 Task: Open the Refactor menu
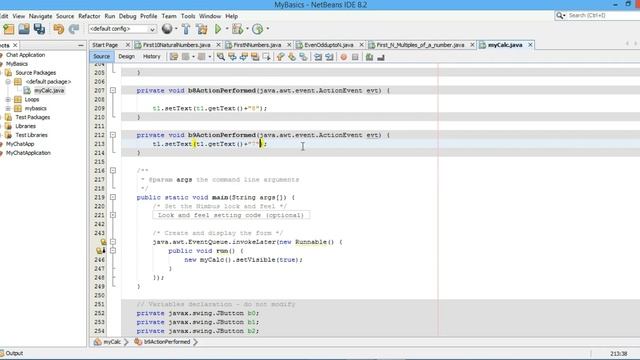click(x=89, y=16)
